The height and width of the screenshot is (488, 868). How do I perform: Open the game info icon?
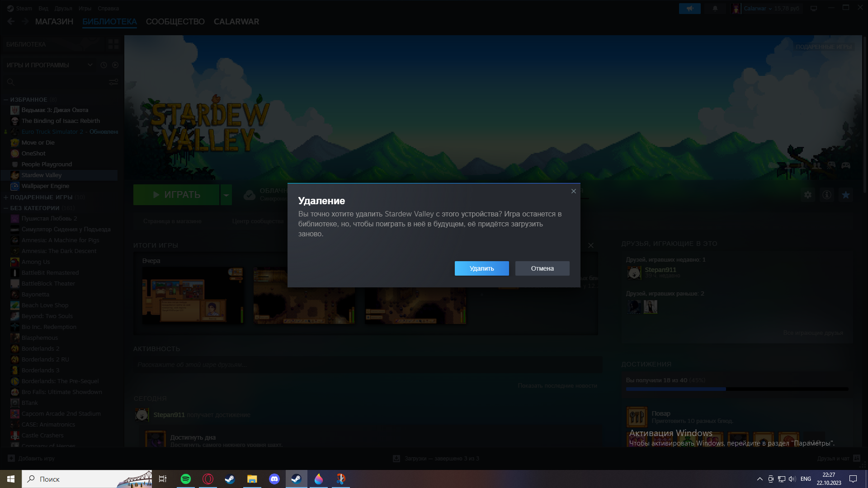click(x=826, y=195)
